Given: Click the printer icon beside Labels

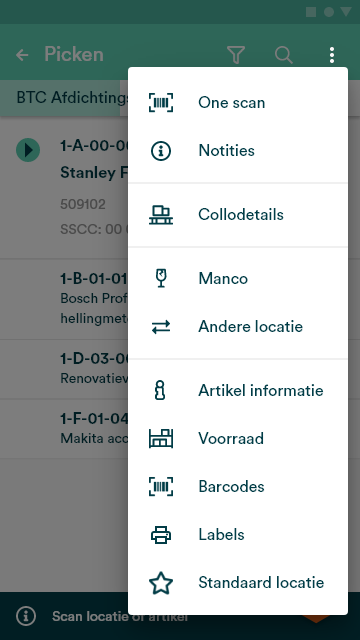Looking at the screenshot, I should tap(161, 534).
